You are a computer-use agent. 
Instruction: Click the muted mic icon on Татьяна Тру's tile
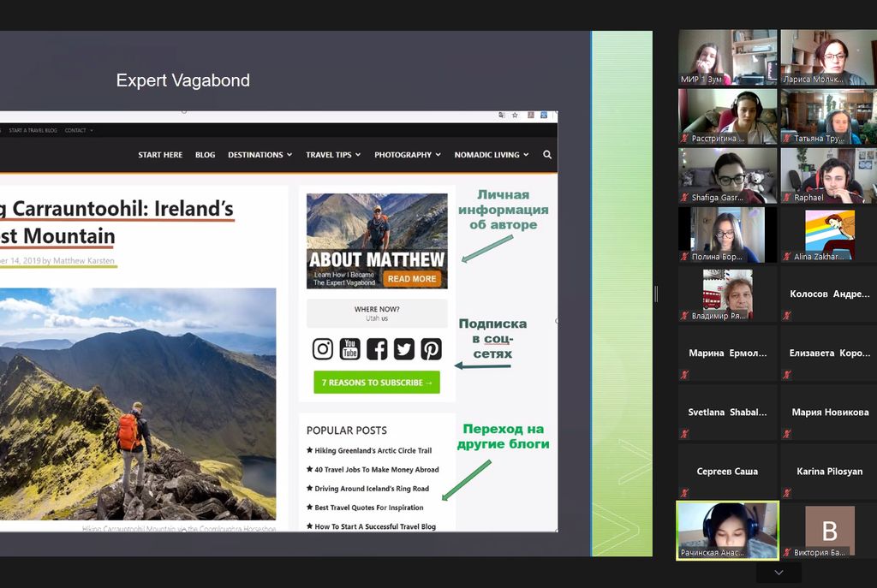point(787,138)
